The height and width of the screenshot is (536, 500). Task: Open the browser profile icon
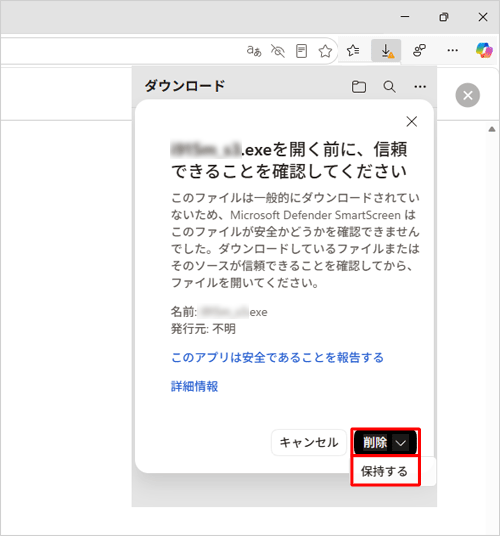pos(419,51)
